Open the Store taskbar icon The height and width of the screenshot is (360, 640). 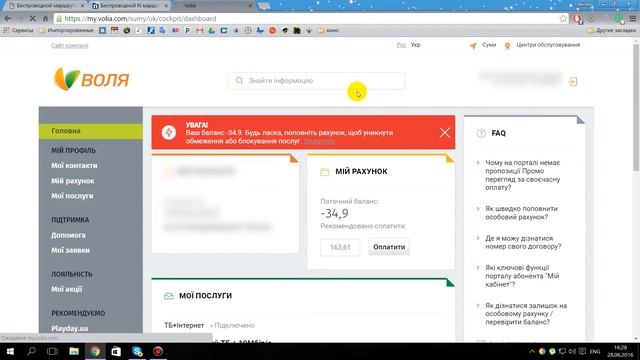[x=116, y=351]
